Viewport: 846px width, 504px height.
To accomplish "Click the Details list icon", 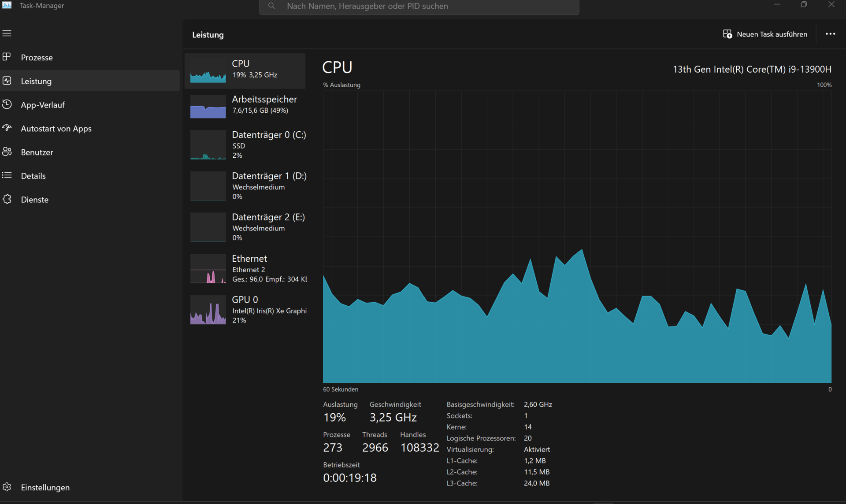I will pos(7,176).
